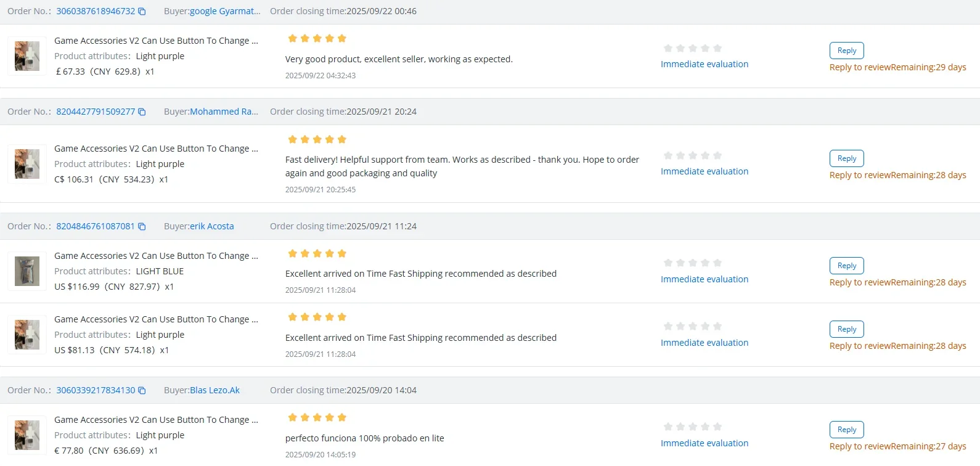Rate five stars on the LIGHT BLUE item evaluation

point(717,263)
